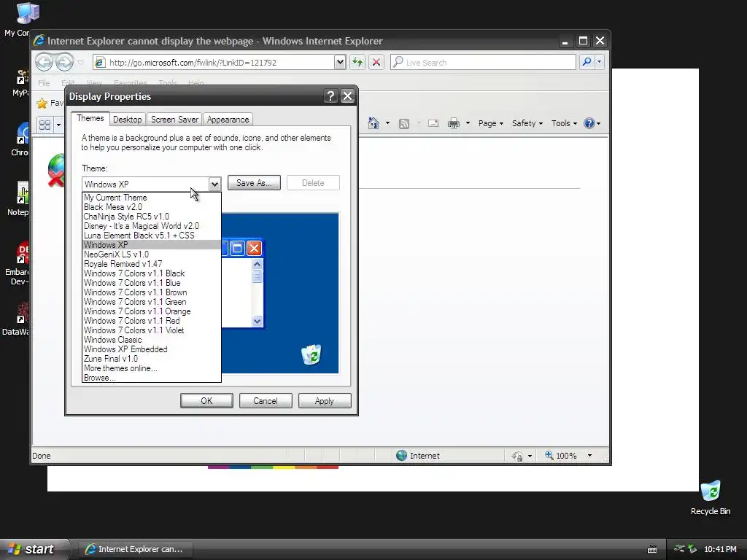Click the Favorites star icon

42,103
